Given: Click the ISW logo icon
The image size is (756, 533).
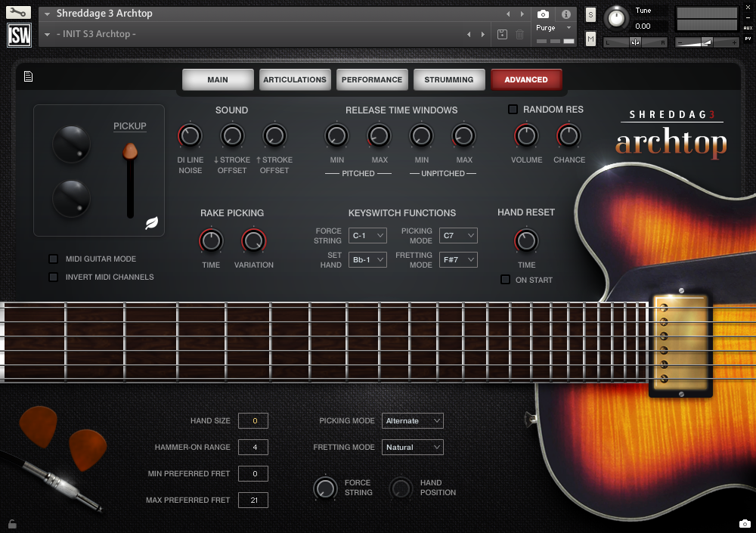Looking at the screenshot, I should coord(18,35).
